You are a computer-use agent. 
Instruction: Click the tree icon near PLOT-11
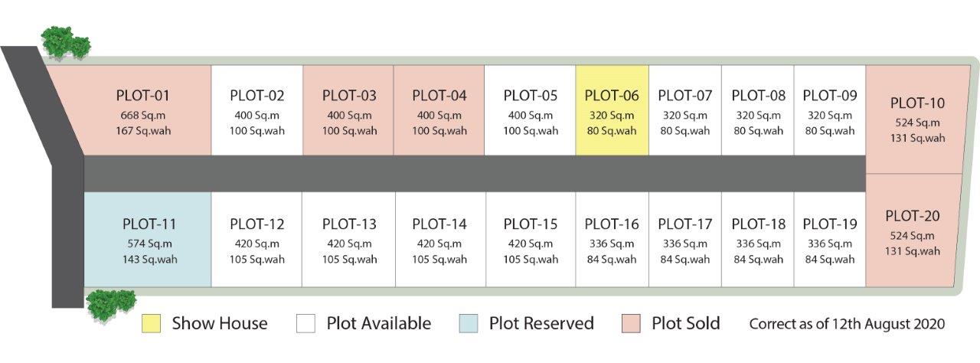[111, 303]
